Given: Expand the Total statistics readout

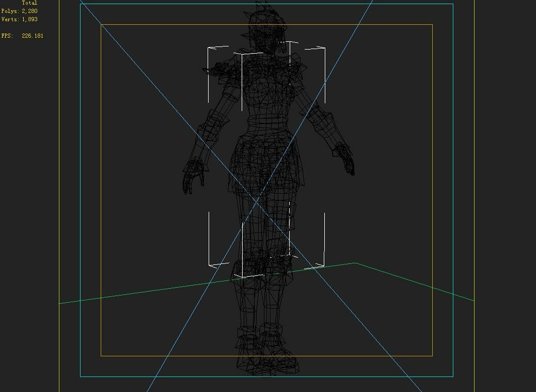Looking at the screenshot, I should click(28, 3).
